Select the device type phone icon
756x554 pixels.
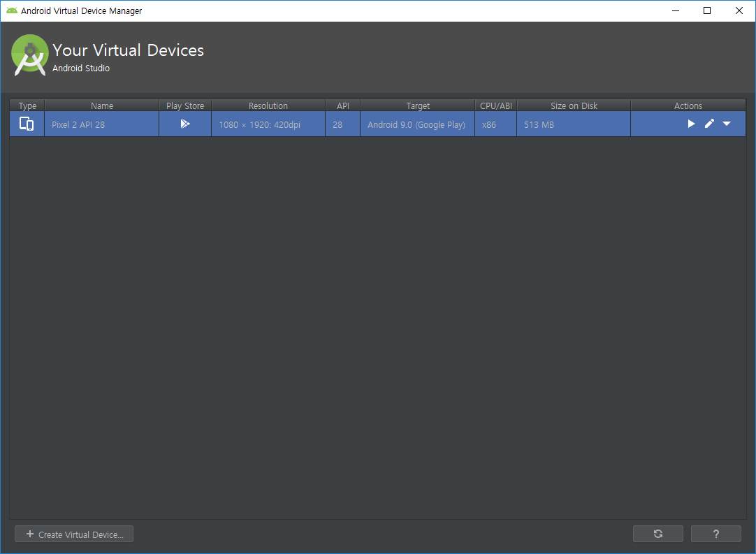27,124
